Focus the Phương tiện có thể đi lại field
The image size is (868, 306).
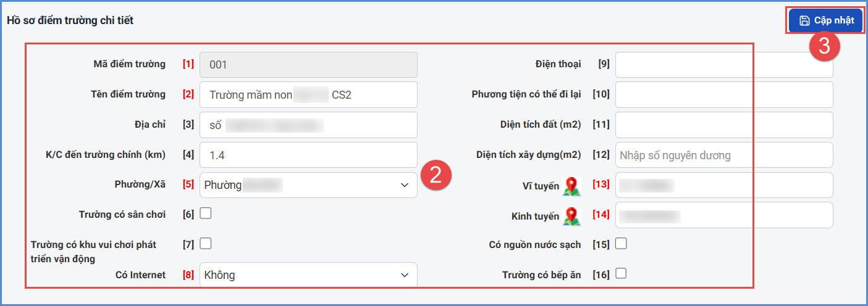click(724, 94)
